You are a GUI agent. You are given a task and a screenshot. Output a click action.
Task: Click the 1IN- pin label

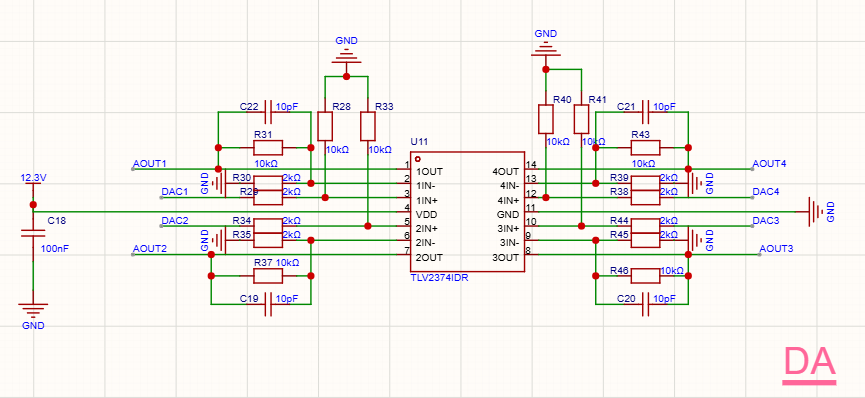point(426,185)
